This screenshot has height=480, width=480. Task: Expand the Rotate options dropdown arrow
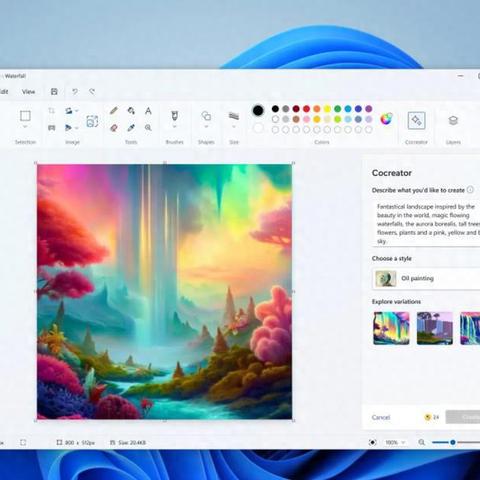77,111
